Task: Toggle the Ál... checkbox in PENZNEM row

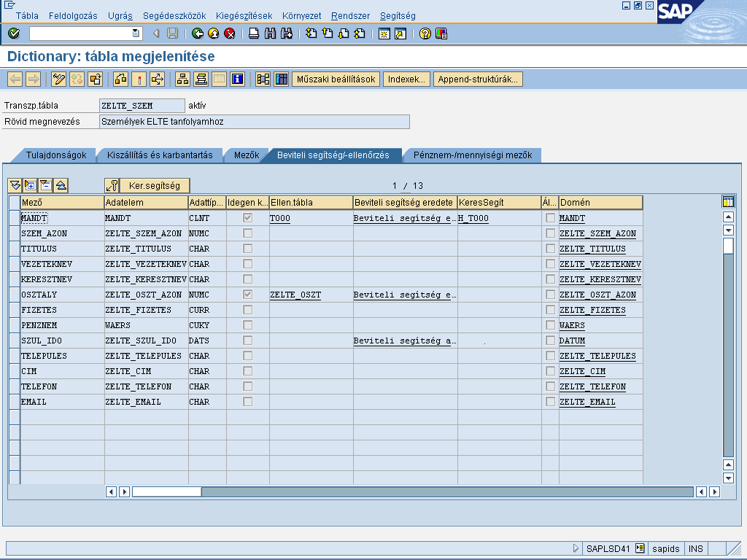Action: 550,324
